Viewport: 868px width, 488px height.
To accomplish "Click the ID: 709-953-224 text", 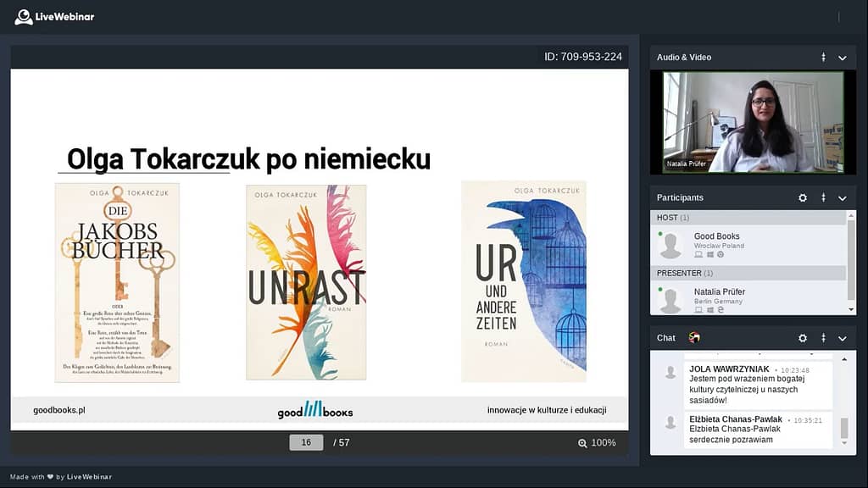I will coord(583,57).
